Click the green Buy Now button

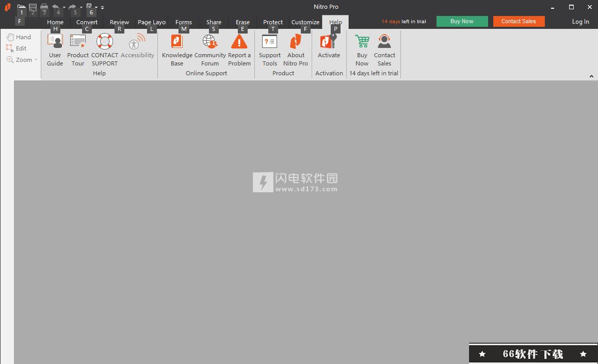462,21
